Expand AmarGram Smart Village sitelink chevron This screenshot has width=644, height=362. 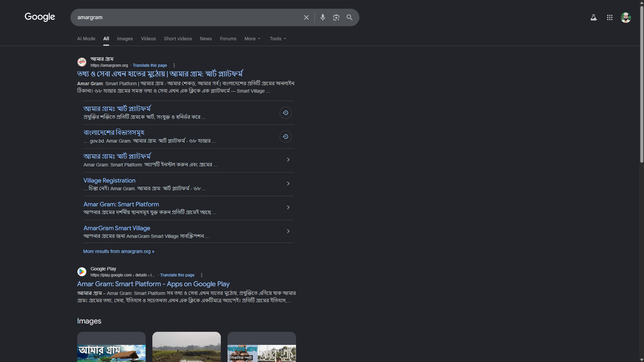click(x=288, y=231)
